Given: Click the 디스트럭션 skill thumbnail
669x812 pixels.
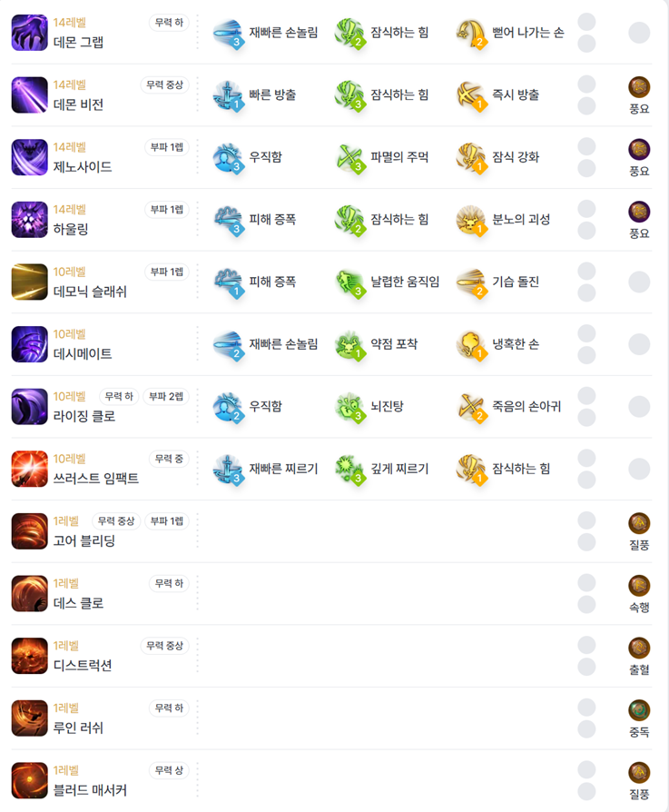Looking at the screenshot, I should tap(29, 656).
